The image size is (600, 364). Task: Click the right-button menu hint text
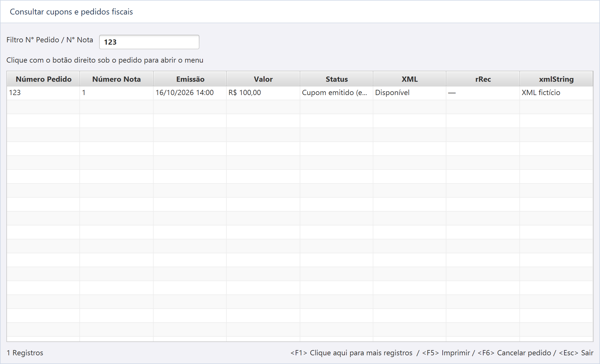click(x=105, y=60)
